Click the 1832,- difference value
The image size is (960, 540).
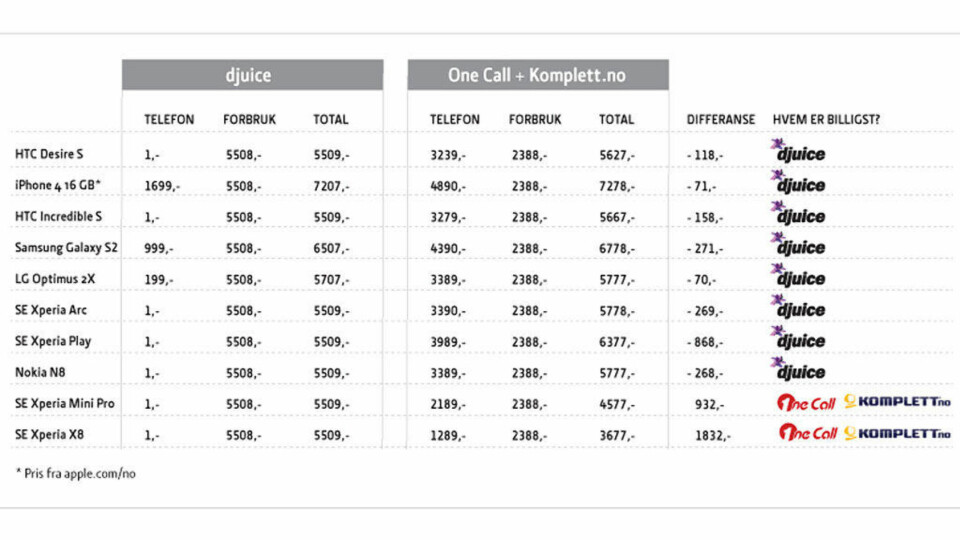(713, 435)
